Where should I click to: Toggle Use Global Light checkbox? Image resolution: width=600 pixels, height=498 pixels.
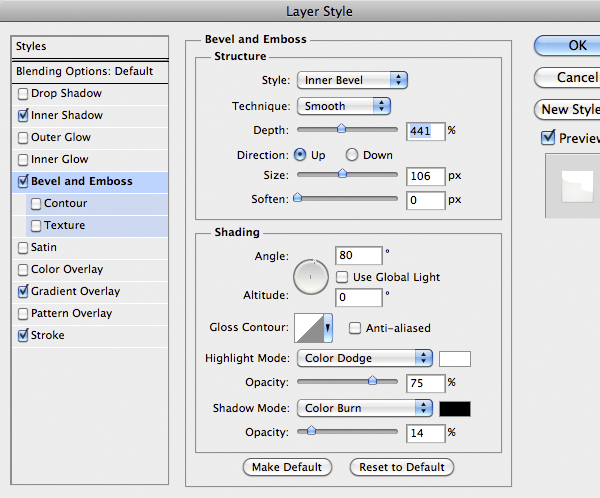(x=343, y=277)
